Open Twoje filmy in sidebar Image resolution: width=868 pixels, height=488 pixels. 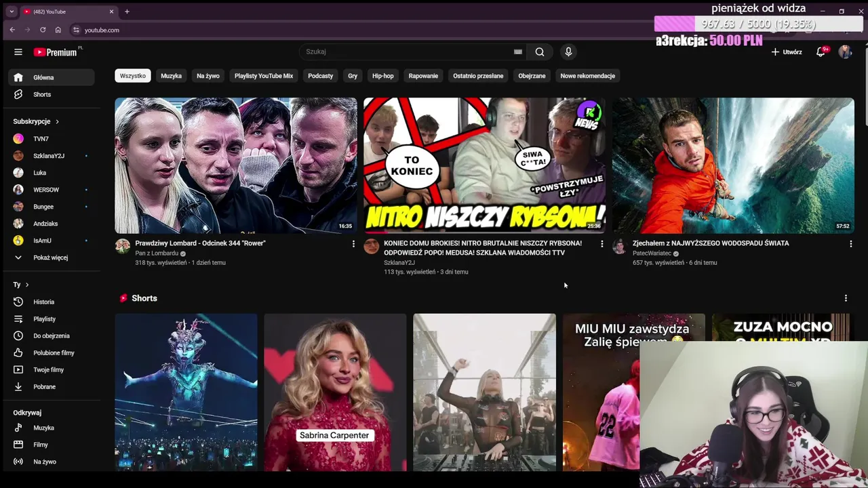pos(52,369)
